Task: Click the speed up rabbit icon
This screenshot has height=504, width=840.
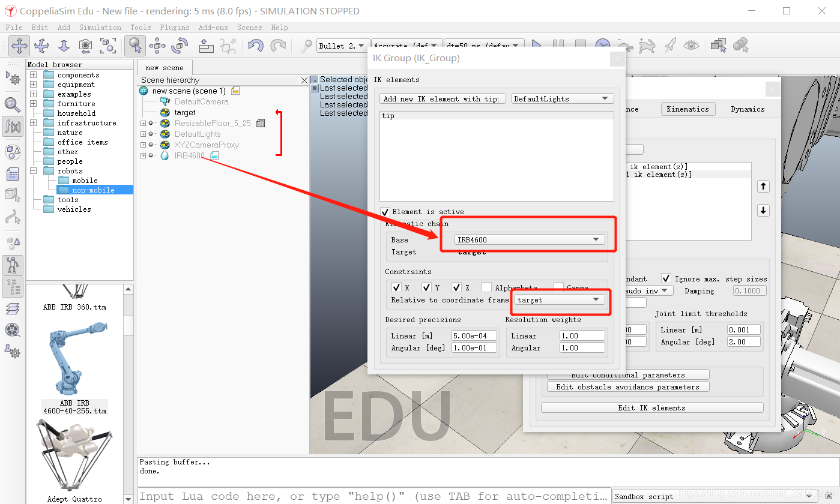Action: pyautogui.click(x=647, y=46)
